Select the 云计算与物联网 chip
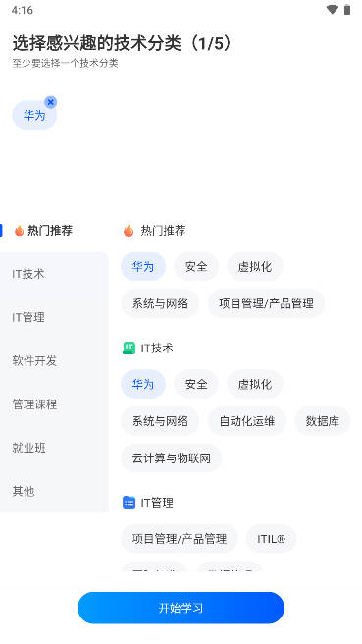Viewport: 362px width, 644px height. click(171, 457)
